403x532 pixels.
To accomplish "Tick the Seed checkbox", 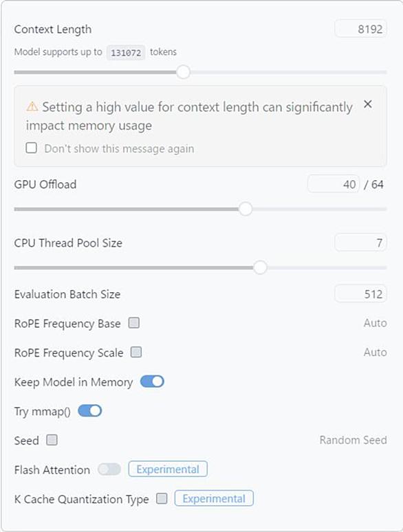I will (52, 440).
